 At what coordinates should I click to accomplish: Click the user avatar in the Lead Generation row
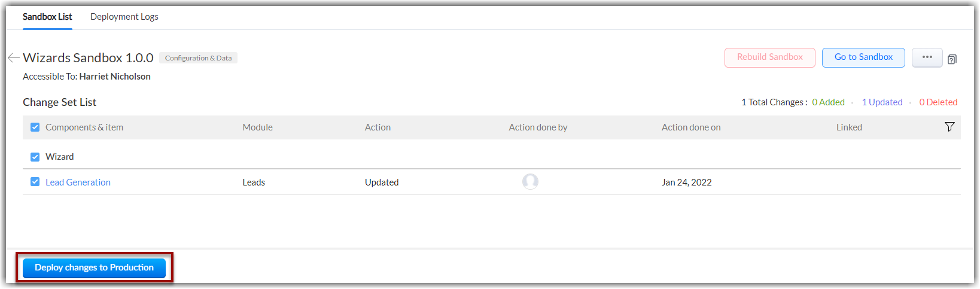(x=530, y=181)
